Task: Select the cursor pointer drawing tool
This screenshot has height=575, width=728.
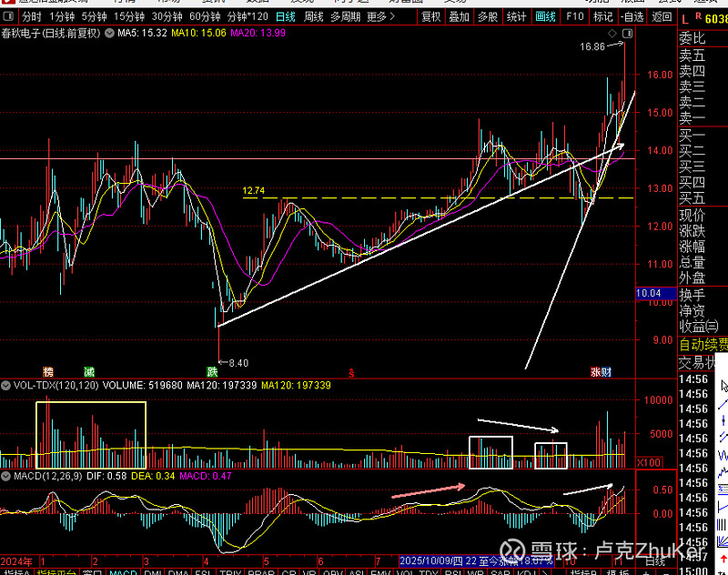Action: (723, 386)
